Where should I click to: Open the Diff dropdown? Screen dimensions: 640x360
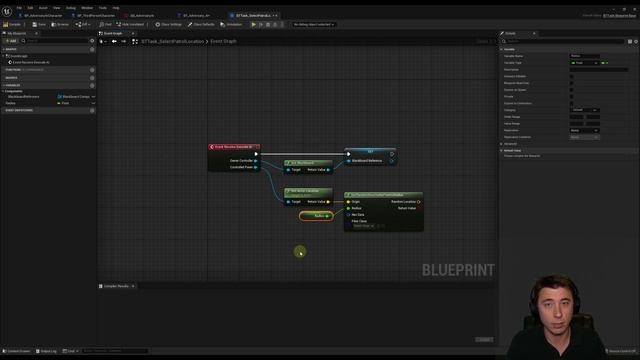82,24
